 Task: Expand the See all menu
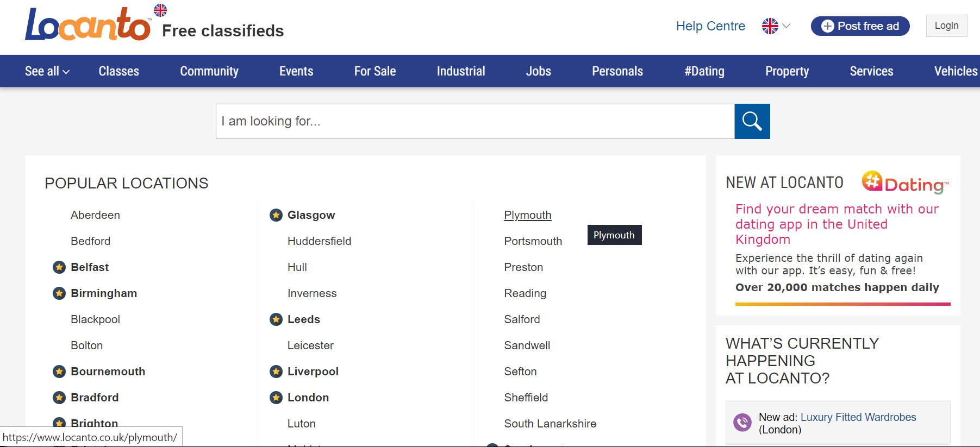[47, 71]
